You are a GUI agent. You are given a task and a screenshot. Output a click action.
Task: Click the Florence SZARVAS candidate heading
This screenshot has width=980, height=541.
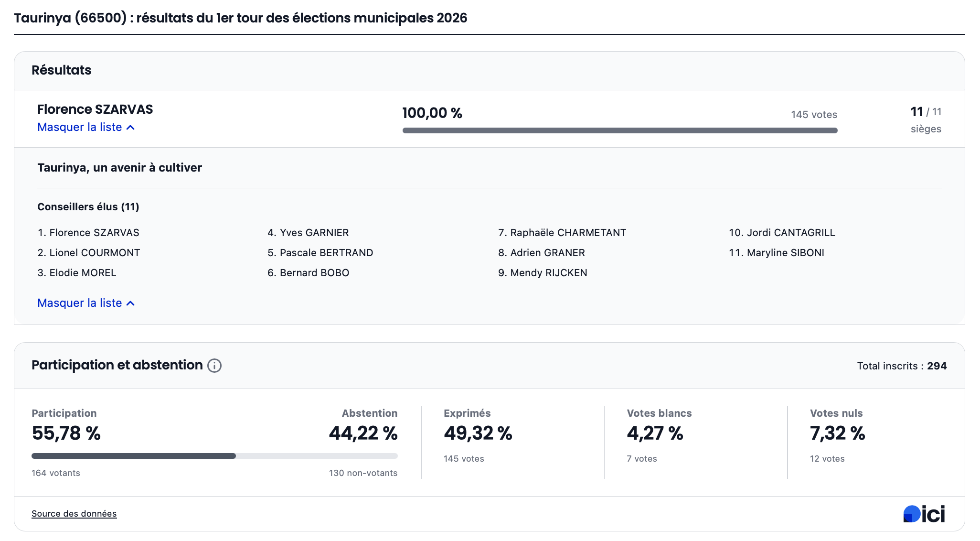click(95, 109)
